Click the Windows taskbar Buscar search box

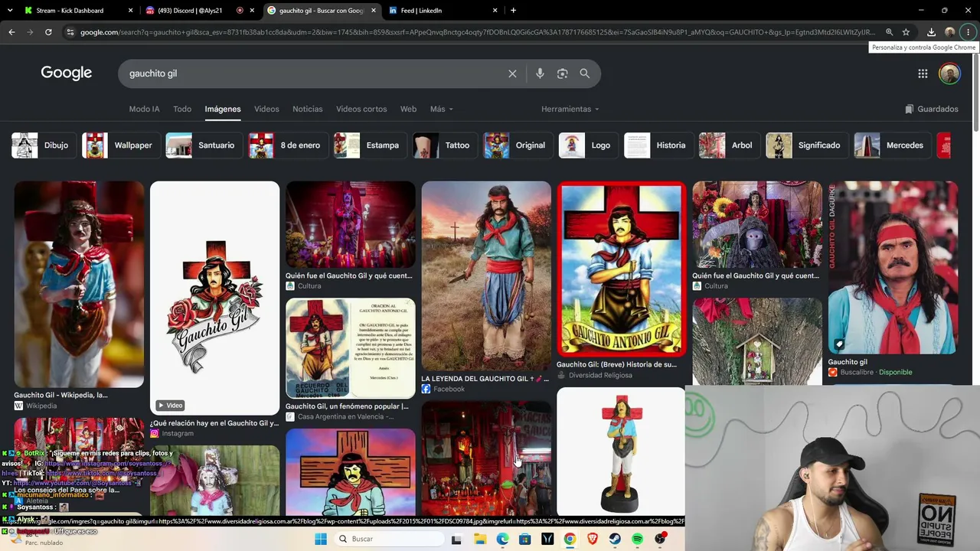(x=390, y=539)
